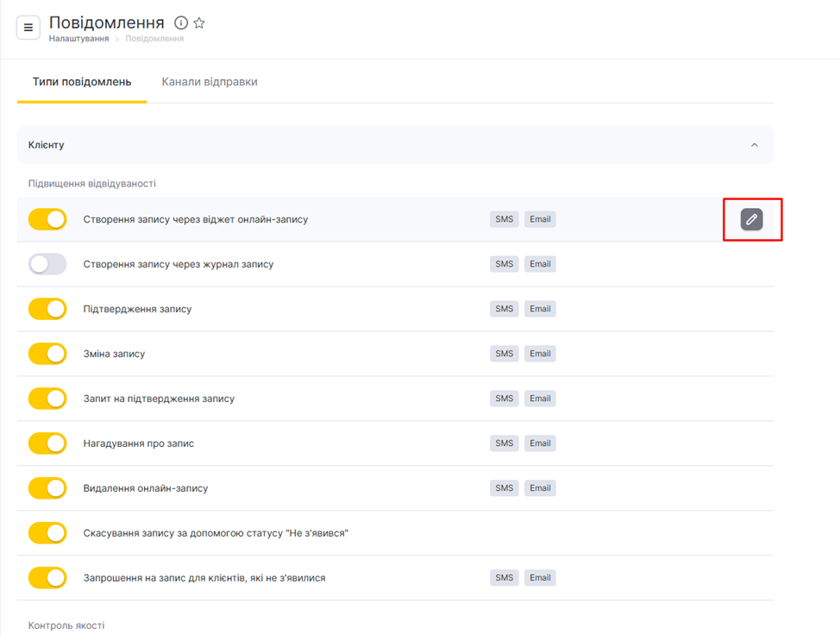Viewport: 840px width, 635px height.
Task: Click the Запит на підтвердження запису row label
Action: 159,399
